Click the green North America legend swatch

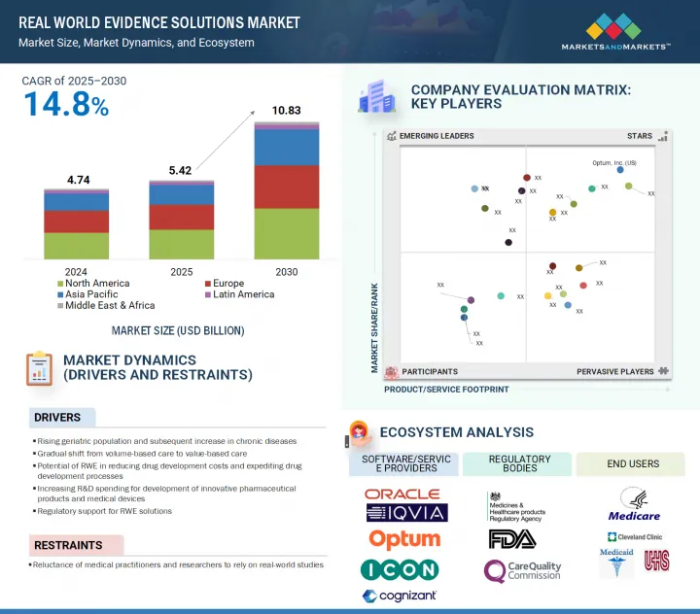(60, 284)
